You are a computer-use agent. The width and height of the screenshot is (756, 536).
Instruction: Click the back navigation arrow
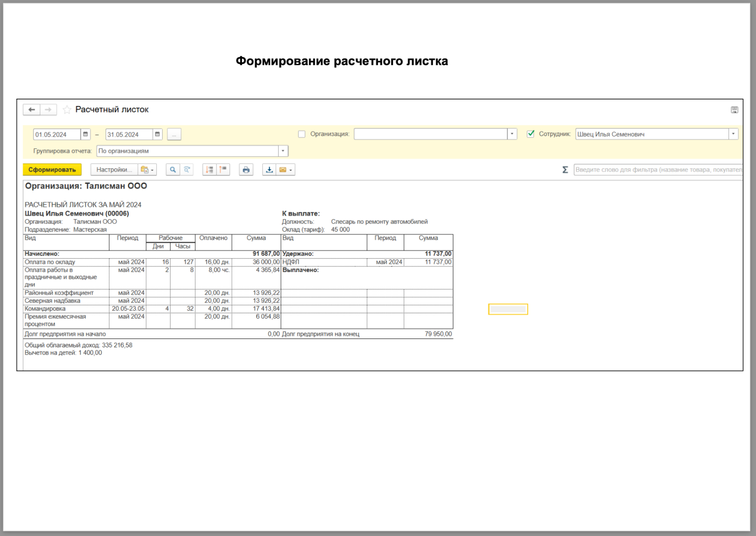click(x=32, y=110)
